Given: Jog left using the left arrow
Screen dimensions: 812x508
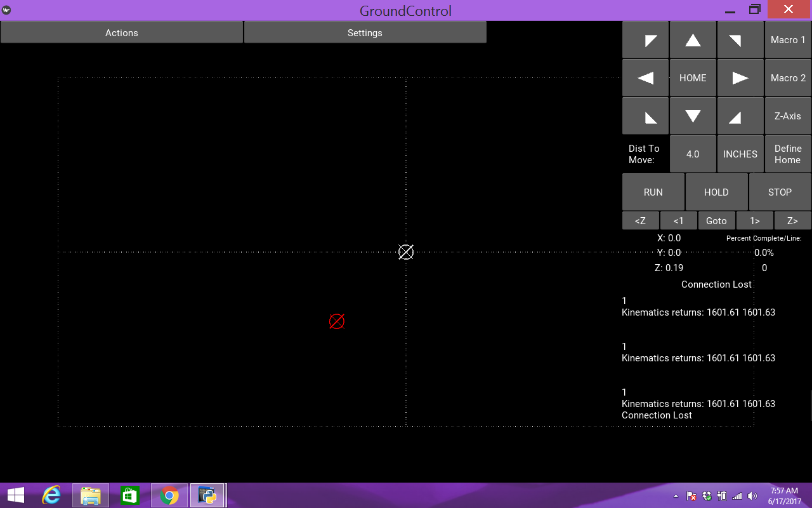Looking at the screenshot, I should [645, 77].
